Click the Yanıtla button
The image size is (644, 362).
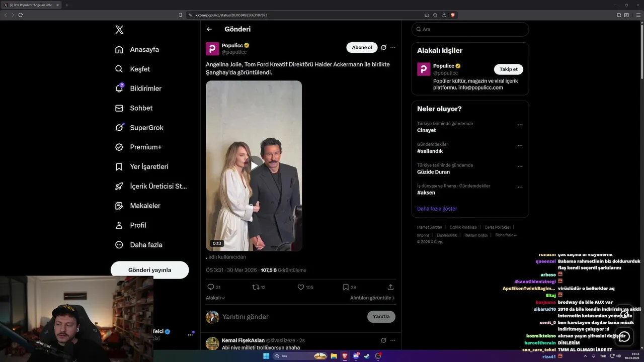click(381, 317)
